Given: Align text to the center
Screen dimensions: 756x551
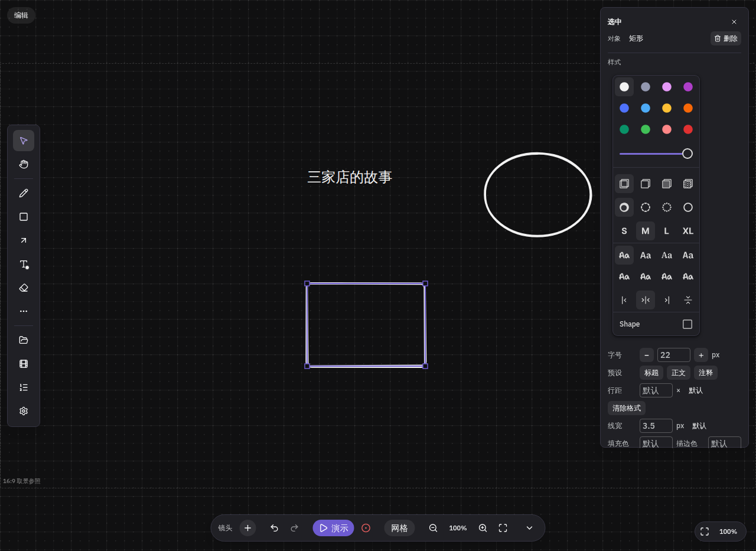Looking at the screenshot, I should [x=646, y=300].
